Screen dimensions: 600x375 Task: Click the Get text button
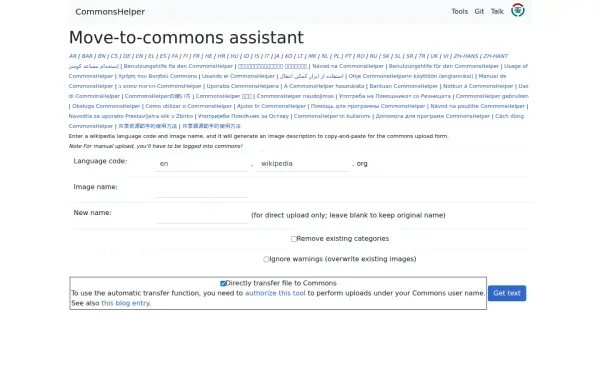click(x=507, y=293)
